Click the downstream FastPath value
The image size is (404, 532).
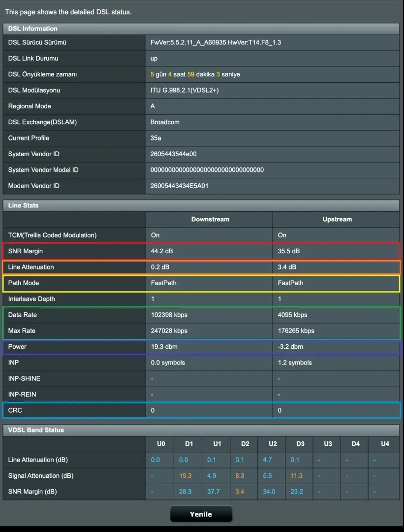pos(164,283)
